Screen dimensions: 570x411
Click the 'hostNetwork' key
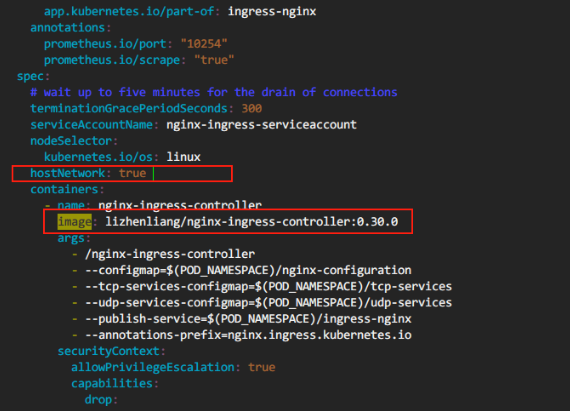click(x=68, y=173)
